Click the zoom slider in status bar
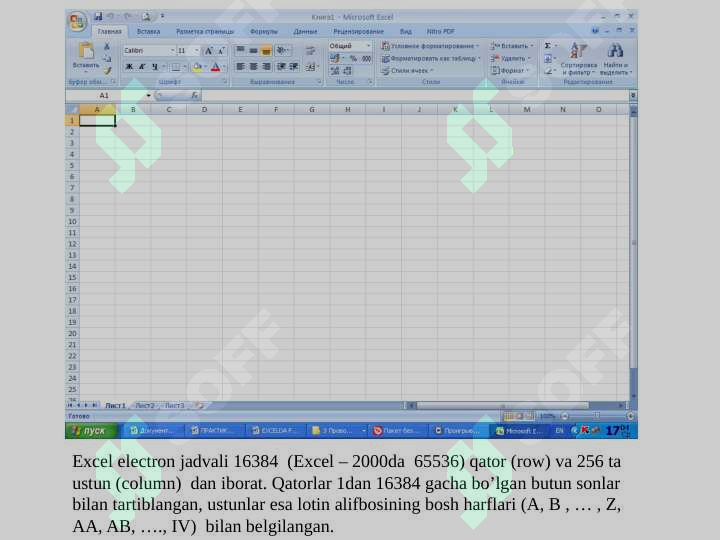The height and width of the screenshot is (540, 720). click(596, 416)
